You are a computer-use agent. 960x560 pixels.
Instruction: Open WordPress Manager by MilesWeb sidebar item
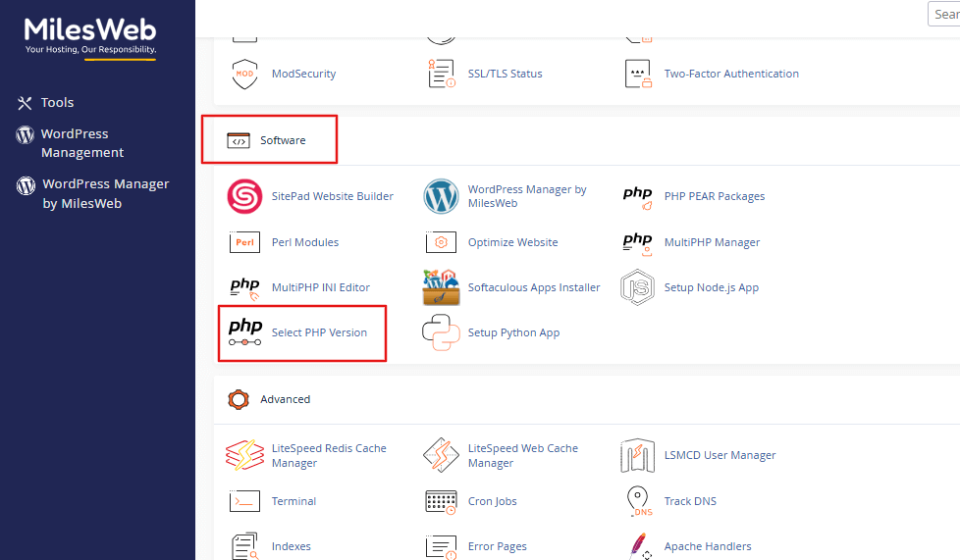105,193
